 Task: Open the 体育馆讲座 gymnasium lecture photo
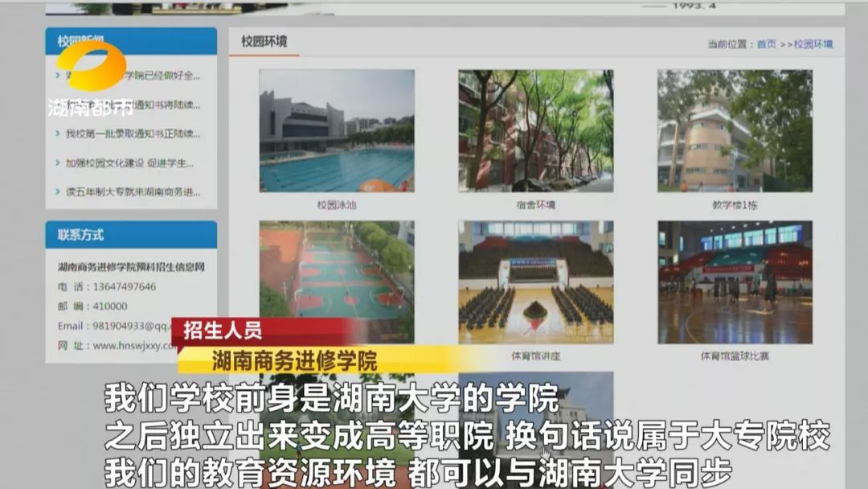pyautogui.click(x=536, y=281)
